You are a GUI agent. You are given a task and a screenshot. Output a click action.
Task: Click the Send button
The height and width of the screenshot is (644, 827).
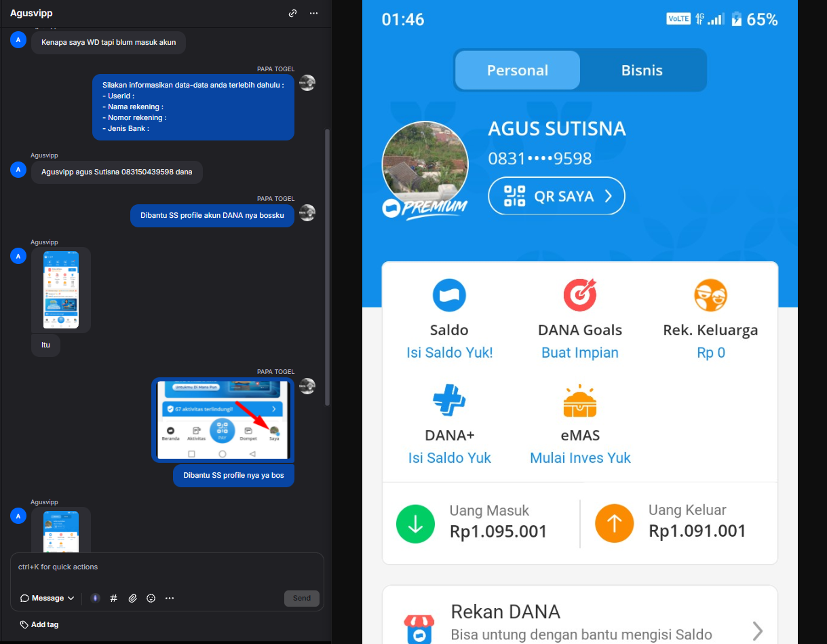(x=302, y=598)
